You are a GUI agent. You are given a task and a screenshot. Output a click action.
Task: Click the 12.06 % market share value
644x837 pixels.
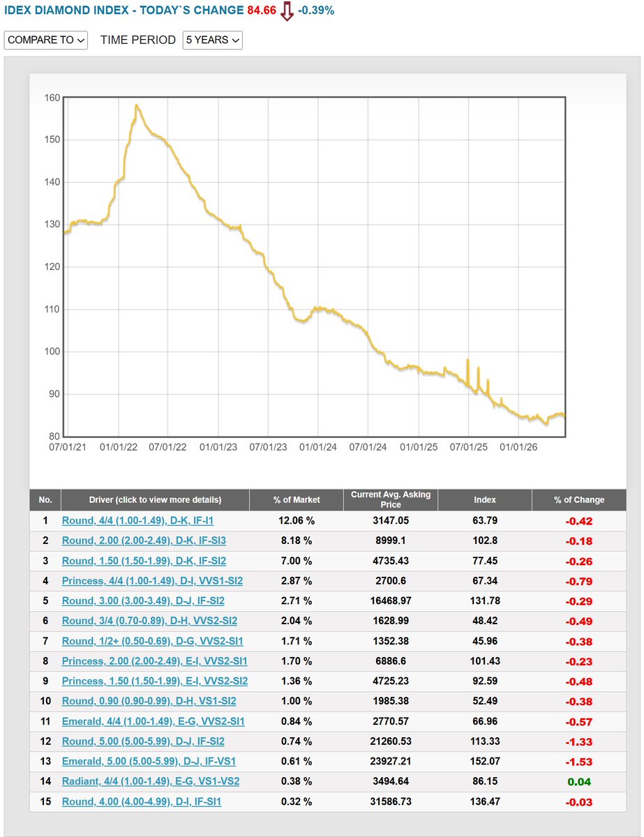297,520
